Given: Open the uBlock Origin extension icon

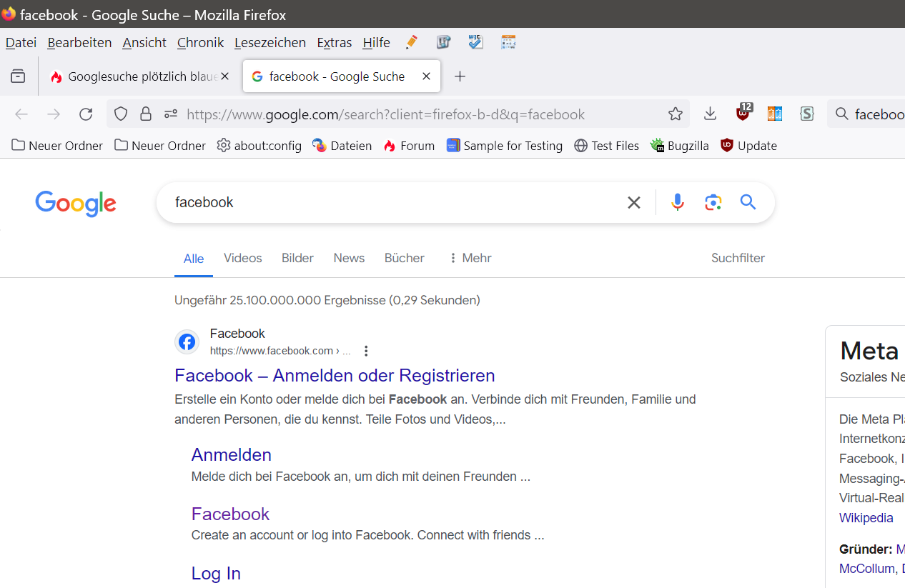Looking at the screenshot, I should [743, 114].
